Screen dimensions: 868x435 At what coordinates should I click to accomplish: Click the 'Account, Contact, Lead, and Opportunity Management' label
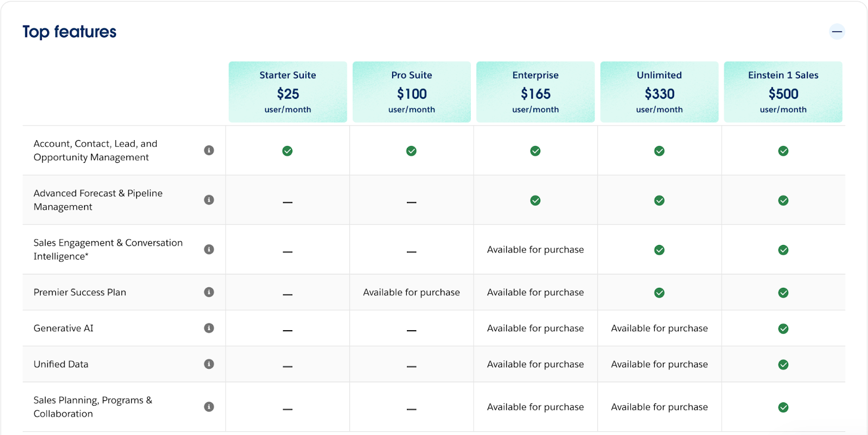(95, 150)
